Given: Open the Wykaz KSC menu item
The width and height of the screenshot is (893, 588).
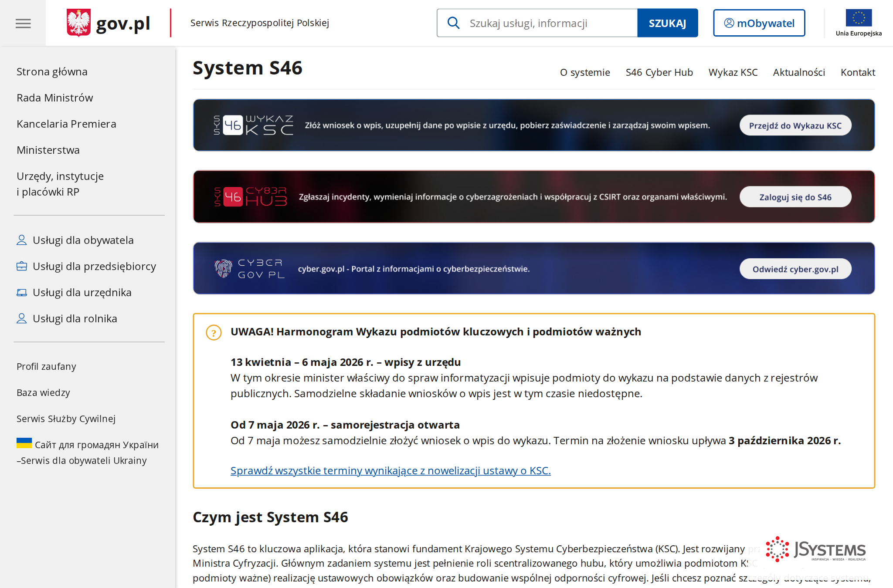Looking at the screenshot, I should pyautogui.click(x=733, y=72).
